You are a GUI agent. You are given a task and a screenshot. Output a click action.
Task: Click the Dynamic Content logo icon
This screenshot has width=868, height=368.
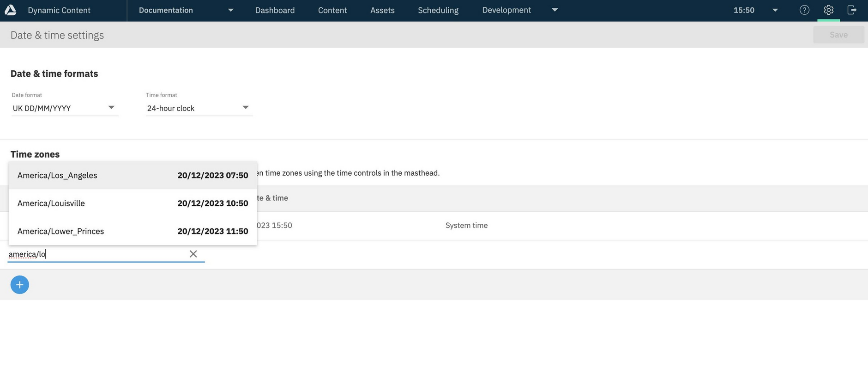(x=10, y=10)
